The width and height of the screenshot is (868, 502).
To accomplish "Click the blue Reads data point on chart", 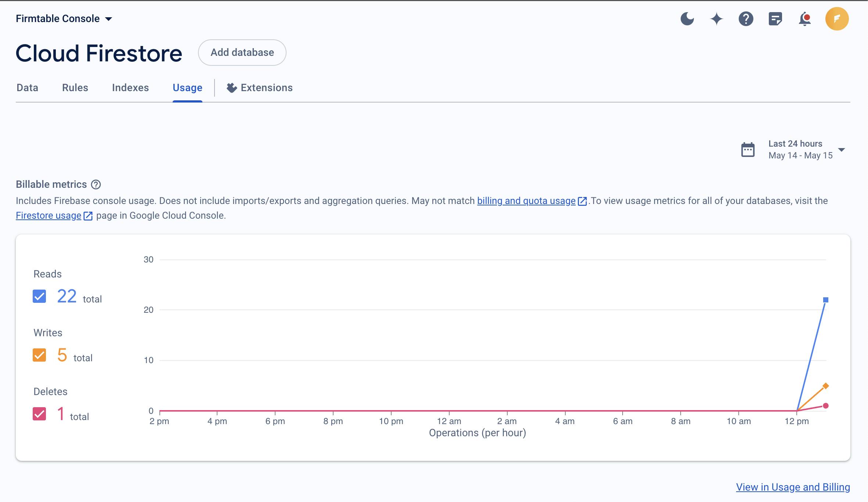I will (826, 300).
